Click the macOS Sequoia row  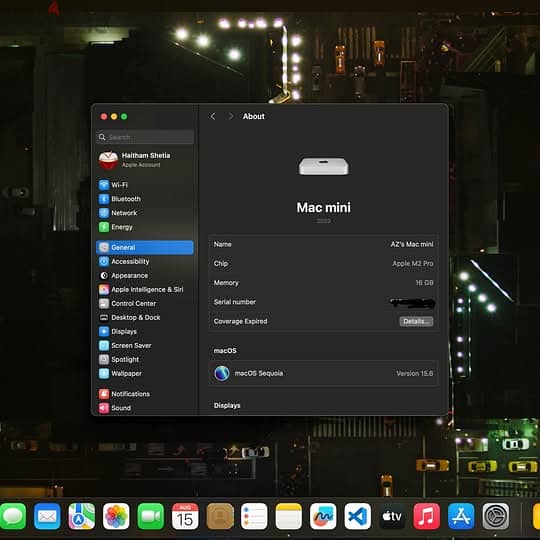323,373
